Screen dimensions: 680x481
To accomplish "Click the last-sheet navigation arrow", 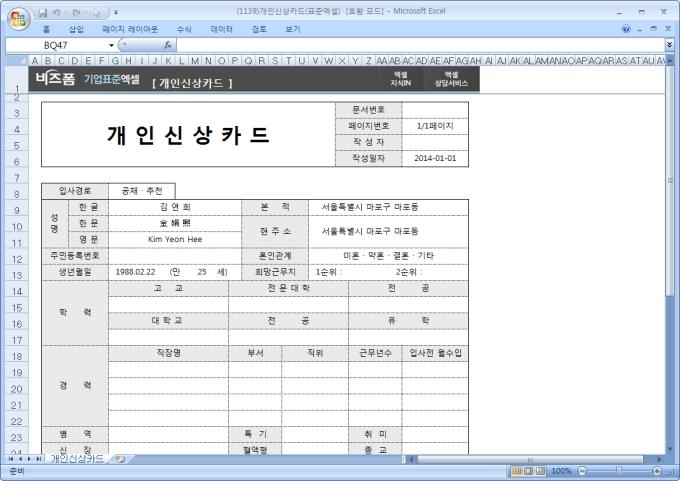I will pyautogui.click(x=39, y=459).
